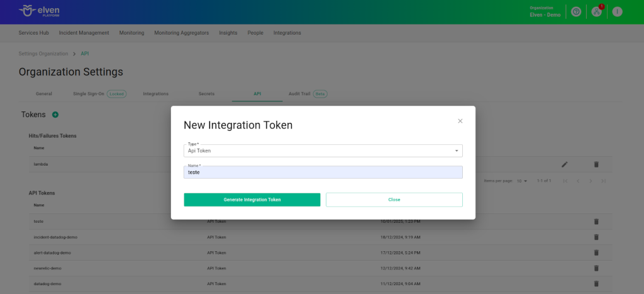644x294 pixels.
Task: Click the Name input field containing teste
Action: click(323, 172)
